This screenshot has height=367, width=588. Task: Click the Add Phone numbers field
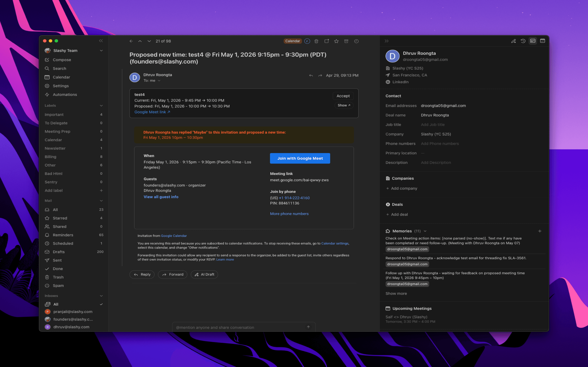click(440, 144)
